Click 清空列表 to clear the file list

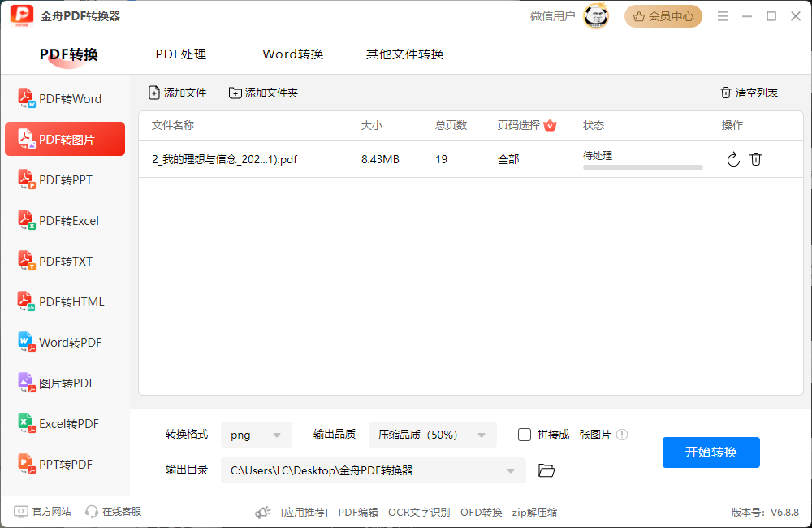(748, 93)
